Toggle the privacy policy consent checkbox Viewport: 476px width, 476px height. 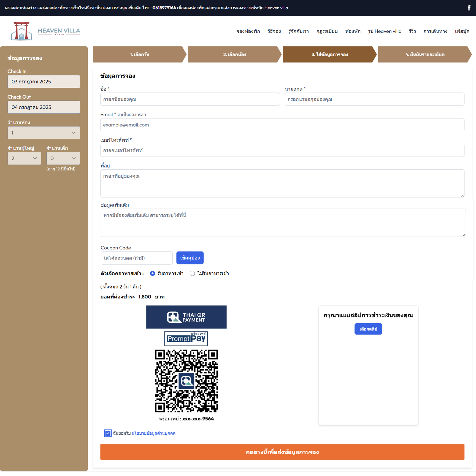tap(108, 433)
